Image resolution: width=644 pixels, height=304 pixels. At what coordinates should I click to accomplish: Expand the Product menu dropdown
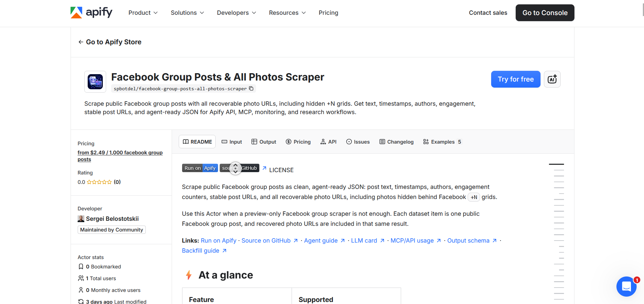coord(143,13)
